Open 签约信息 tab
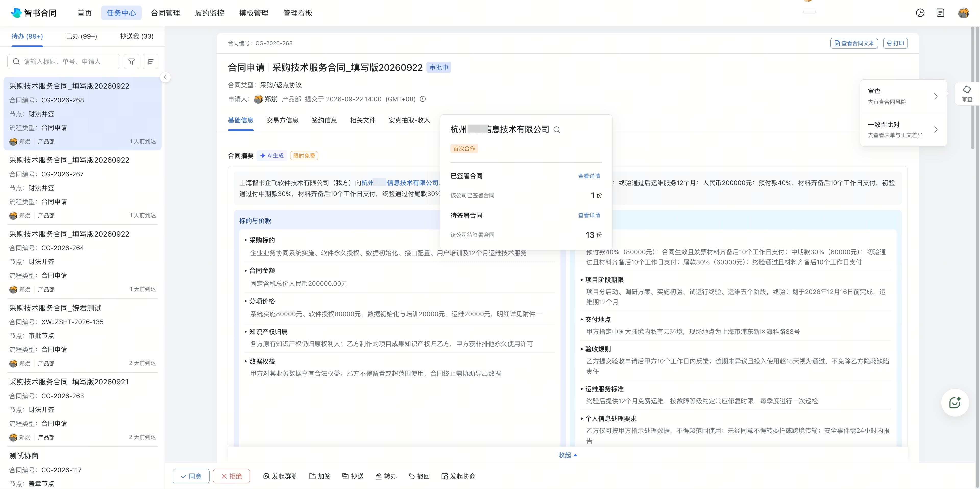This screenshot has width=980, height=489. click(x=324, y=120)
